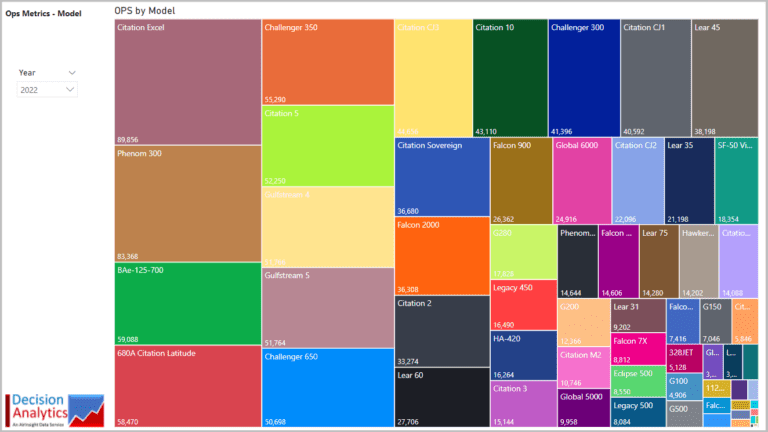This screenshot has height=432, width=768.
Task: Click the Challenger 650 blue tile
Action: (328, 387)
